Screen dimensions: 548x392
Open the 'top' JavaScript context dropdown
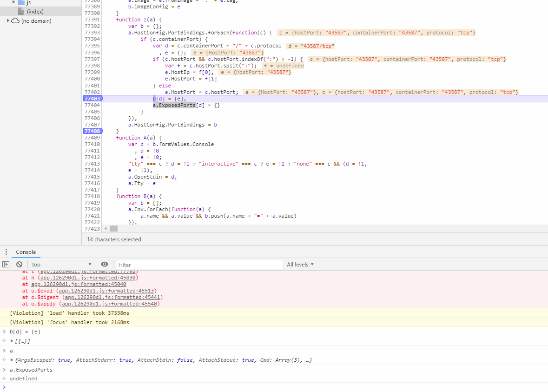61,265
